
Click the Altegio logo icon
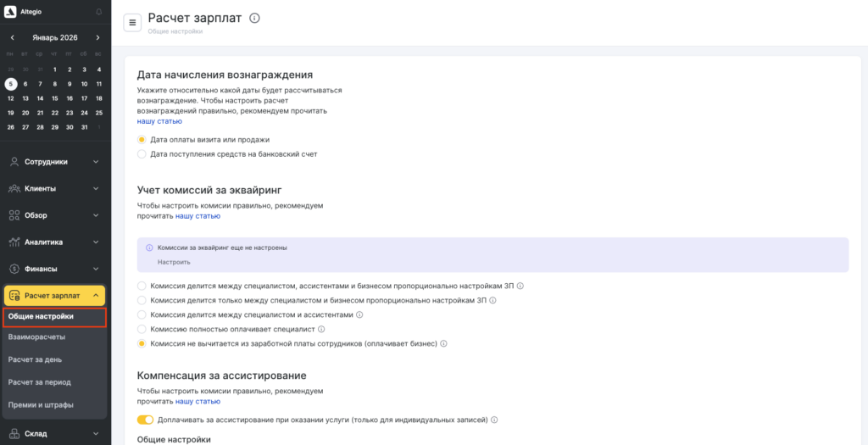[11, 12]
